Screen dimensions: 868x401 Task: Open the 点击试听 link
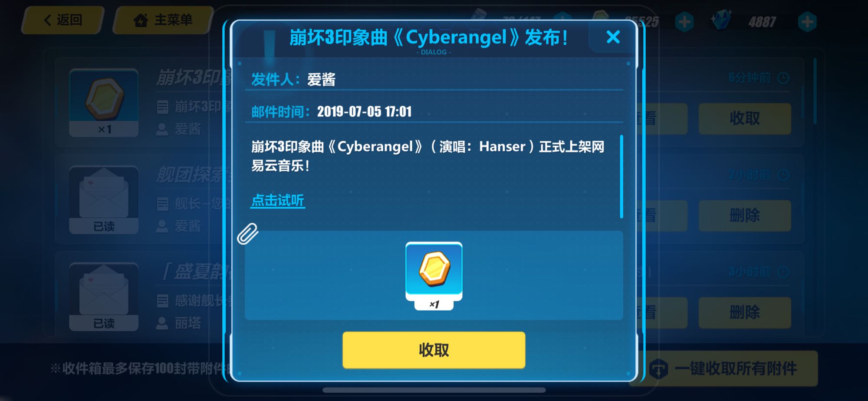pyautogui.click(x=278, y=200)
